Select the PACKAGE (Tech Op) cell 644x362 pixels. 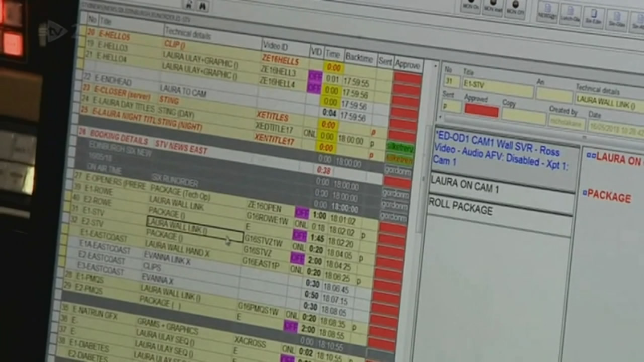[x=180, y=193]
